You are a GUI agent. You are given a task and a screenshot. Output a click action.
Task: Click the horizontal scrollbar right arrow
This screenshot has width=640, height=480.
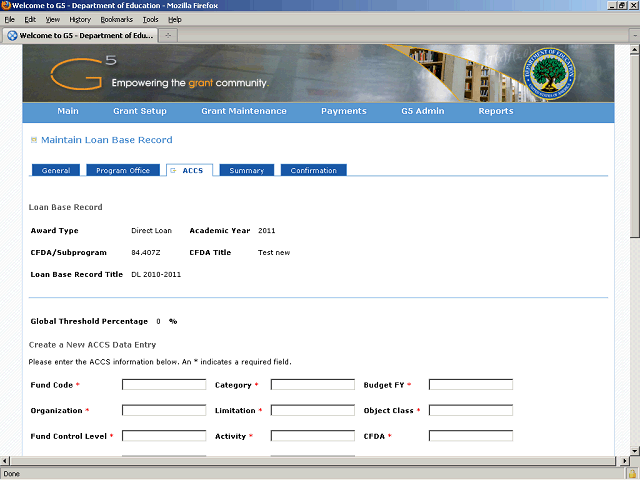coord(624,461)
